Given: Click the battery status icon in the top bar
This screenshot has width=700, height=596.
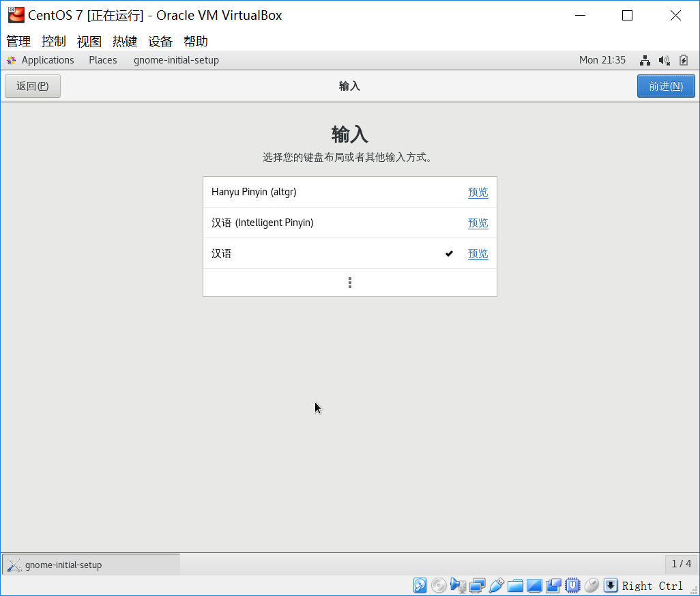Looking at the screenshot, I should tap(683, 60).
